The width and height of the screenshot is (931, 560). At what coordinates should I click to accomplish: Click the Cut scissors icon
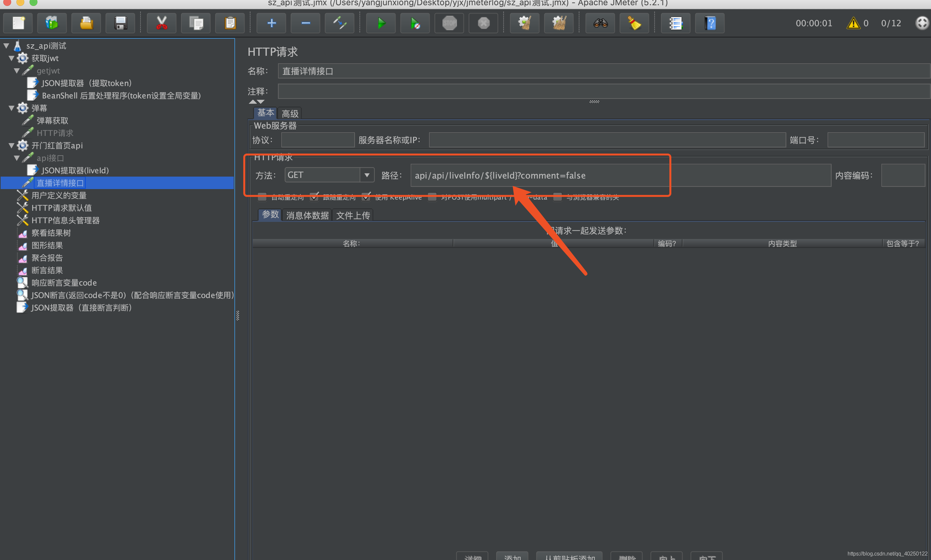point(162,23)
